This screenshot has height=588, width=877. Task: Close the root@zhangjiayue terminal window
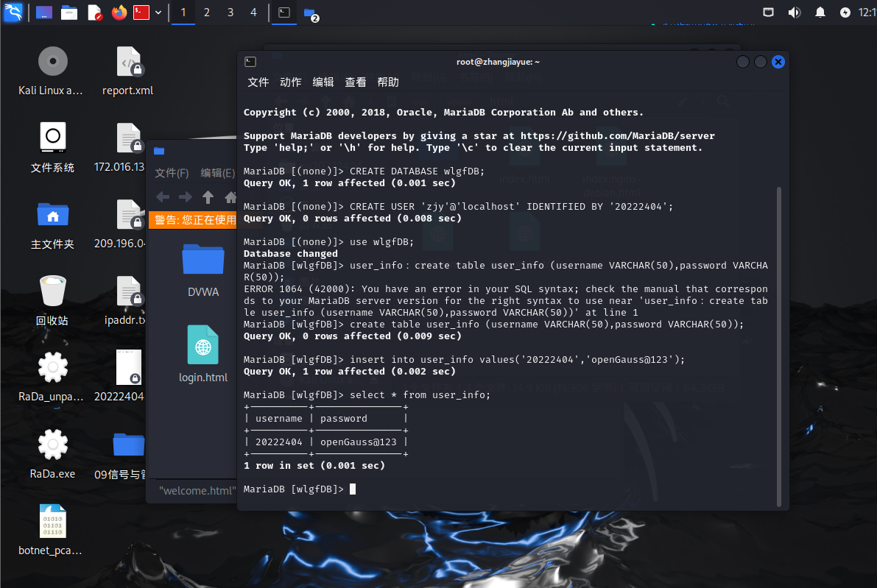[x=778, y=62]
